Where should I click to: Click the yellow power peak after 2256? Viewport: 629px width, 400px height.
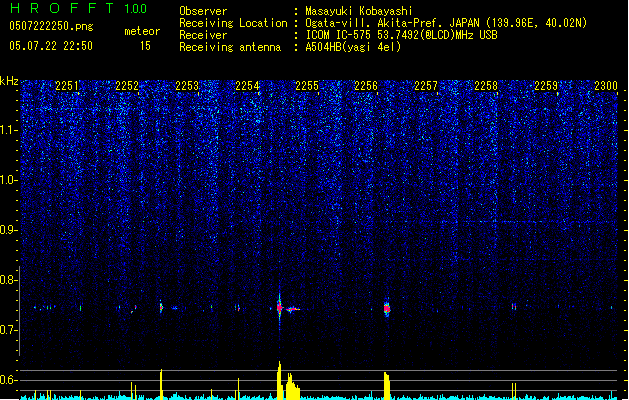[387, 386]
